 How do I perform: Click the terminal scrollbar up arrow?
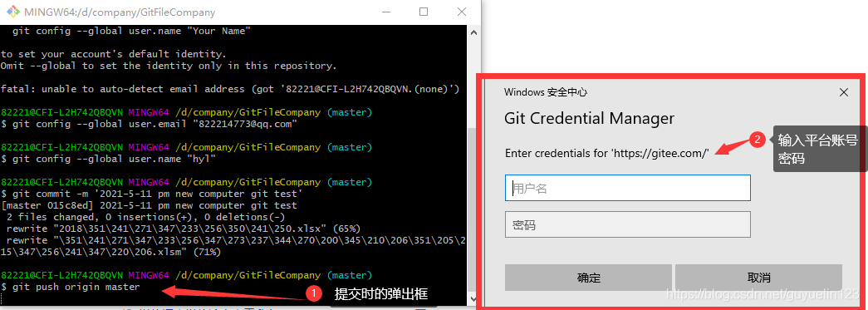click(473, 32)
